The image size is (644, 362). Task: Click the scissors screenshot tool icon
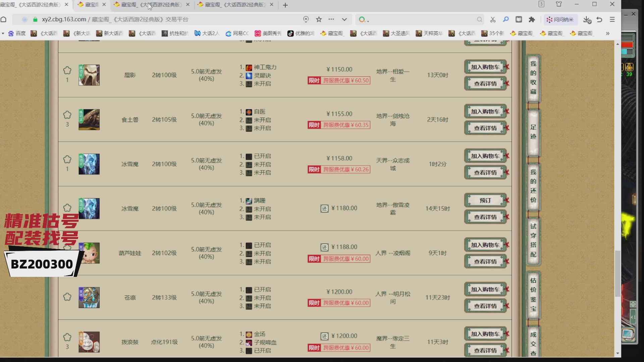493,19
